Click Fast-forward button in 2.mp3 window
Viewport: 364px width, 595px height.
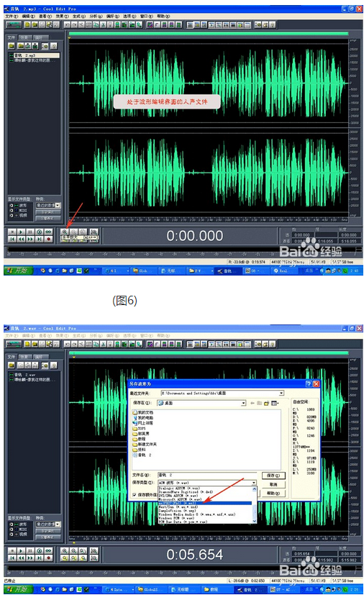point(30,239)
